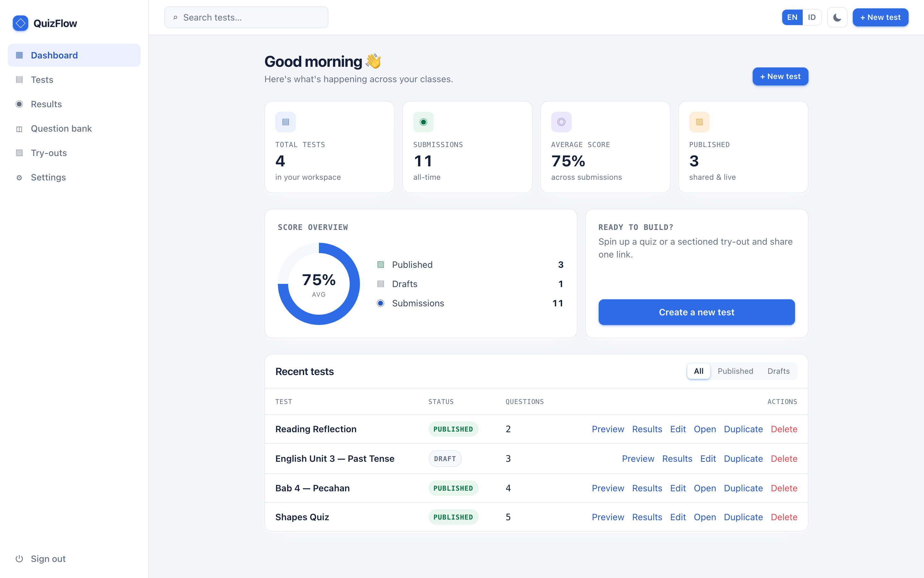
Task: Click the Total Tests card icon
Action: 286,122
